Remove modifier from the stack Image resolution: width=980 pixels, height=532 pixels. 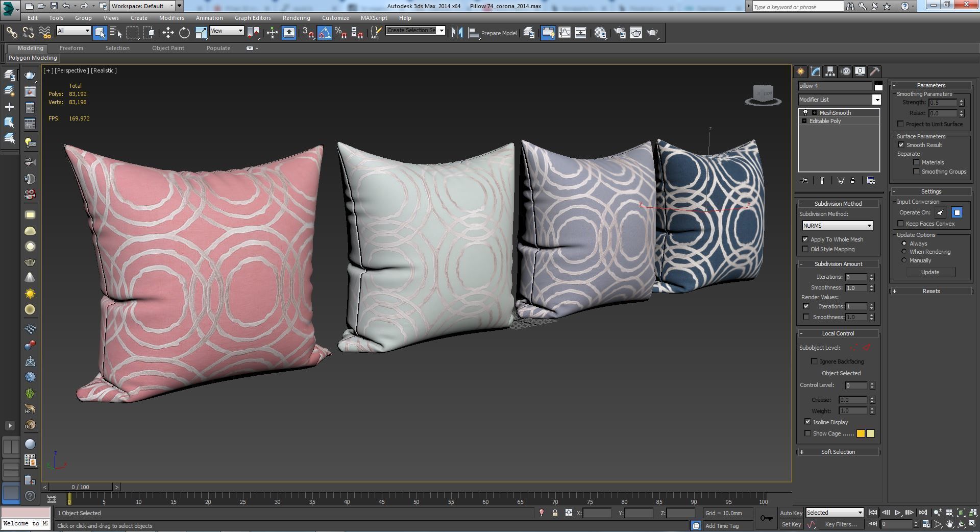[852, 180]
